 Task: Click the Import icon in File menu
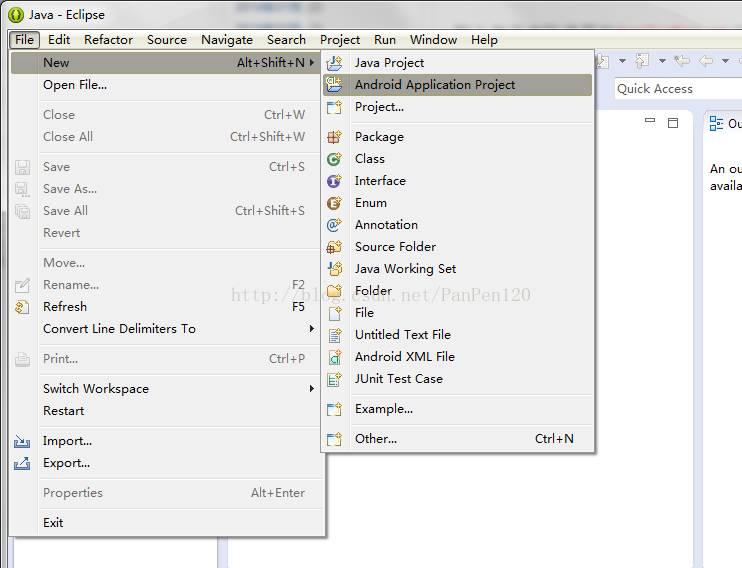[x=22, y=441]
